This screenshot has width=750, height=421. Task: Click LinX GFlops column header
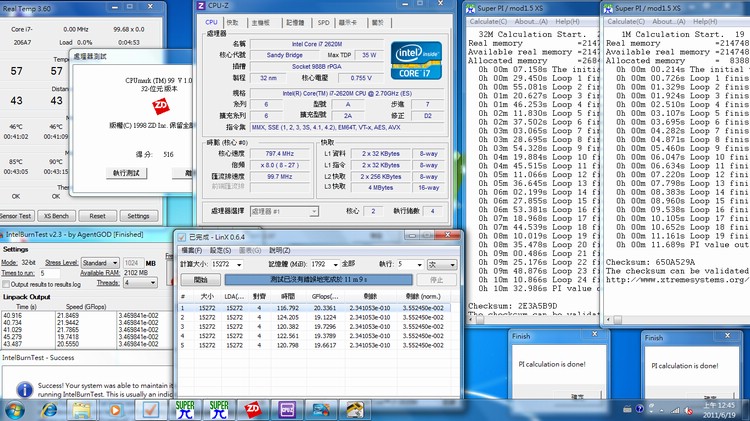coord(325,297)
